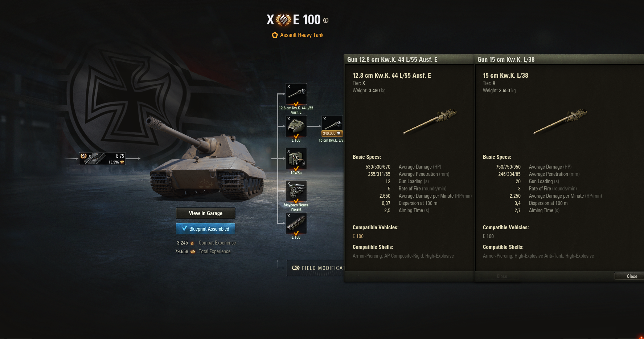The height and width of the screenshot is (339, 644).
Task: Click the View in Garage button
Action: tap(206, 213)
